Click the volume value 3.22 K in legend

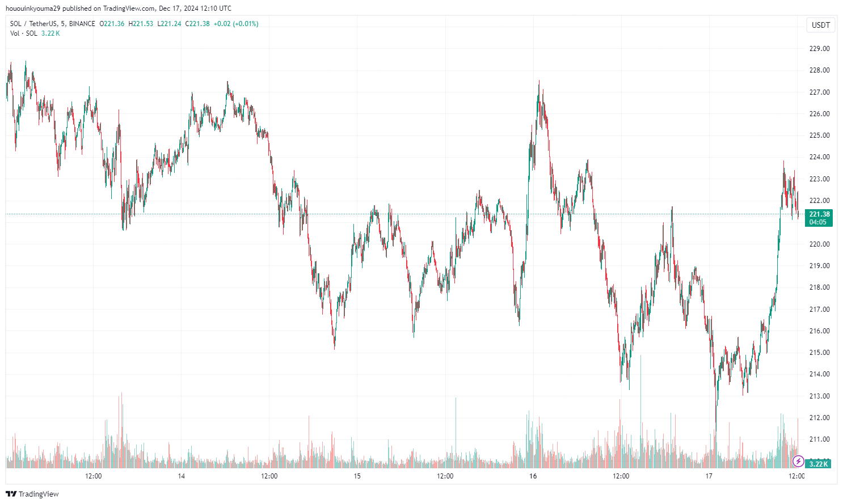point(50,33)
